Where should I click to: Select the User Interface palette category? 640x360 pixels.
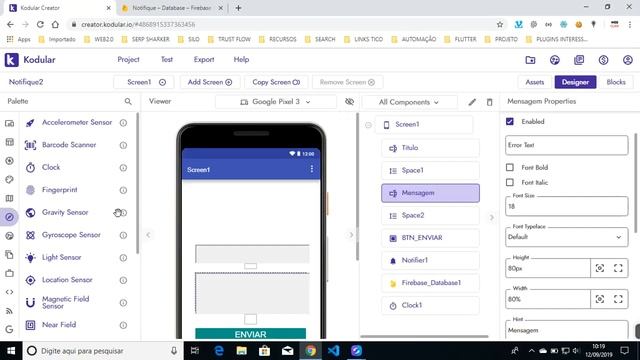(x=9, y=123)
